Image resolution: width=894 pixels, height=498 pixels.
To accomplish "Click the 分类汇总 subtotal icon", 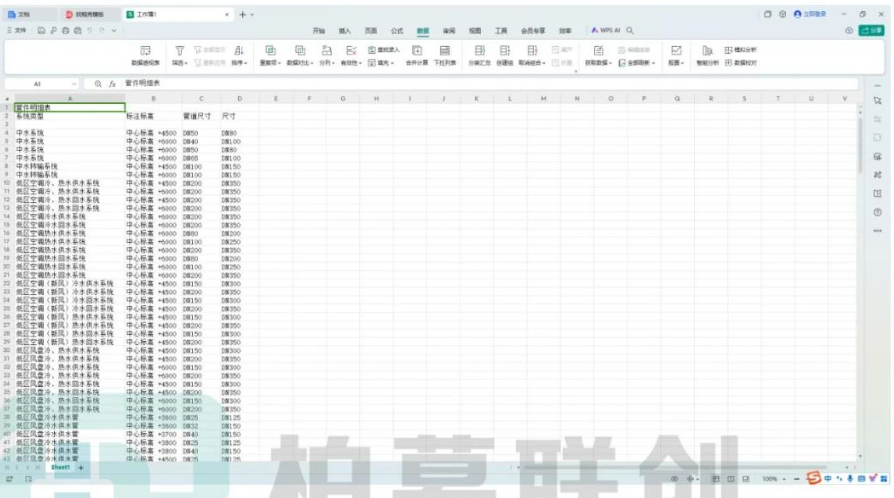I will point(479,51).
